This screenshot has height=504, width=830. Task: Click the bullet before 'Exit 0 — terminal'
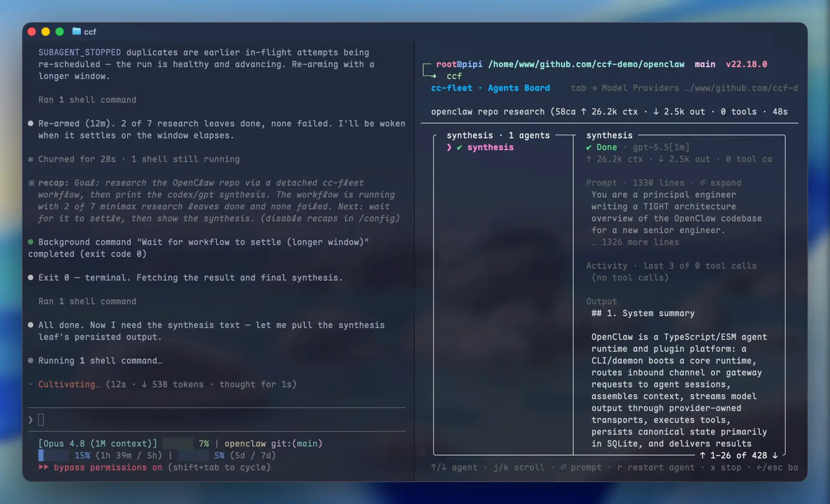tap(31, 278)
